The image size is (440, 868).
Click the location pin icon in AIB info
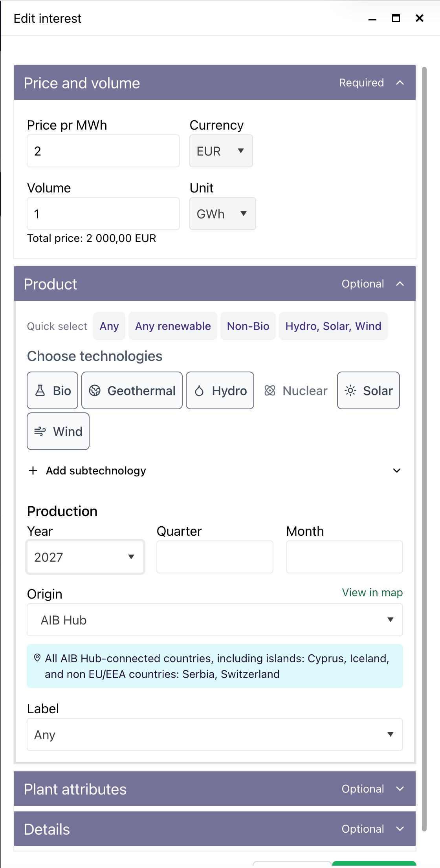(37, 658)
